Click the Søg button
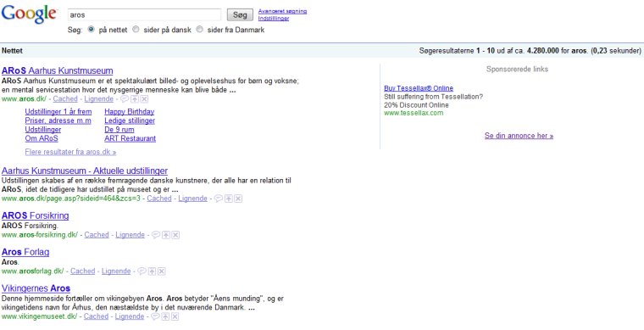The height and width of the screenshot is (330, 644). (x=240, y=14)
